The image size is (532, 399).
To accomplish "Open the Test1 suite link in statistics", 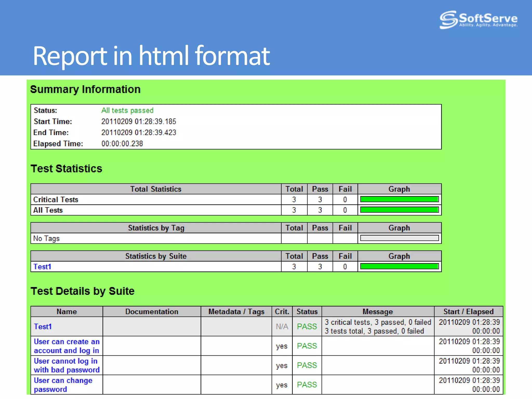I will 42,267.
